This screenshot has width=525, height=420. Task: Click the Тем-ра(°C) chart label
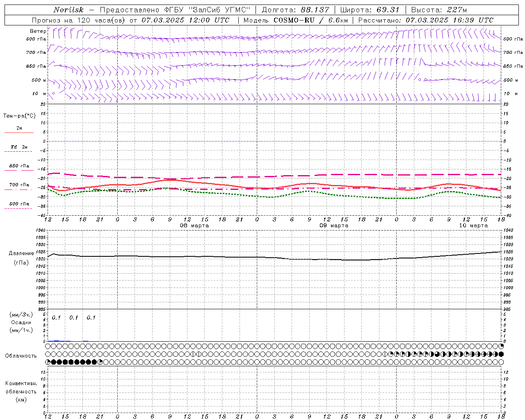pos(19,116)
